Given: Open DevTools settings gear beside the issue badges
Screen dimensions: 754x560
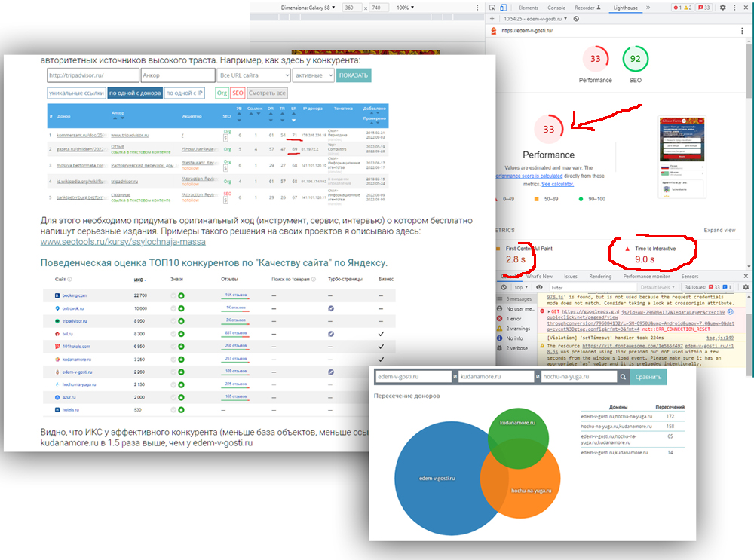Looking at the screenshot, I should (x=723, y=8).
